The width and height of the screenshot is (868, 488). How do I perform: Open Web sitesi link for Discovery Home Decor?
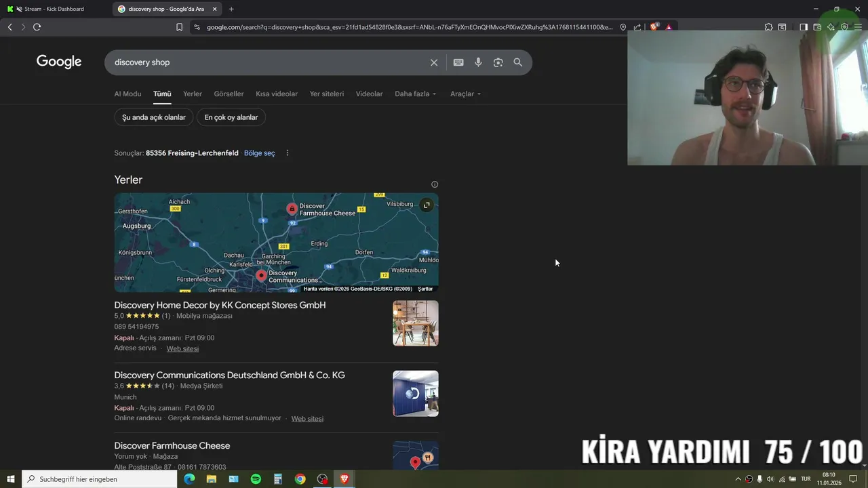click(182, 349)
